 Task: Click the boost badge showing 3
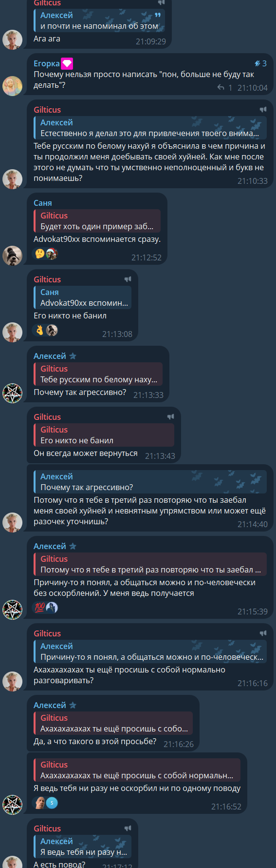click(x=260, y=63)
